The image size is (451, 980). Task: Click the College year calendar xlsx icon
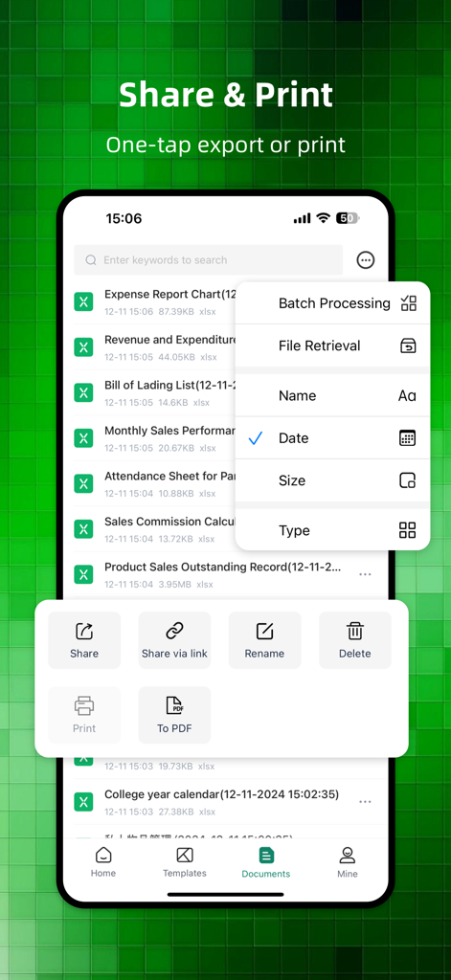click(83, 802)
